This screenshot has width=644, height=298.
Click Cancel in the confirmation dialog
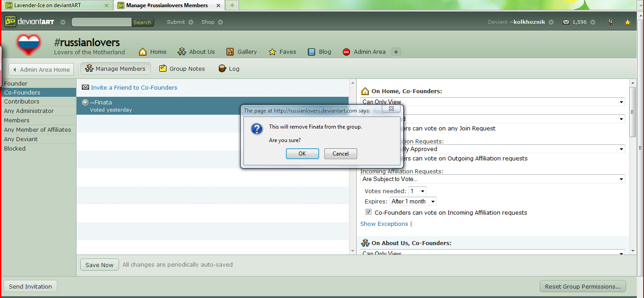coord(340,154)
